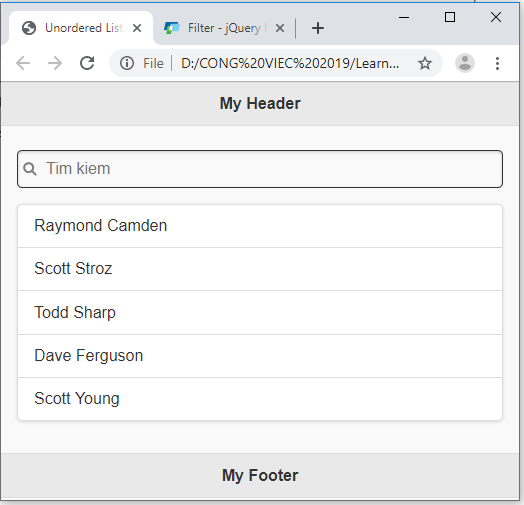Bookmark this page with the star icon

[425, 63]
